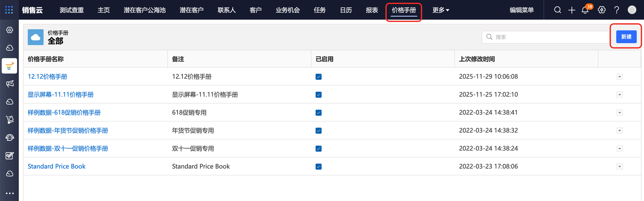Open the 样例数据-年货节促销价格手册 link
644x201 pixels.
coord(68,131)
